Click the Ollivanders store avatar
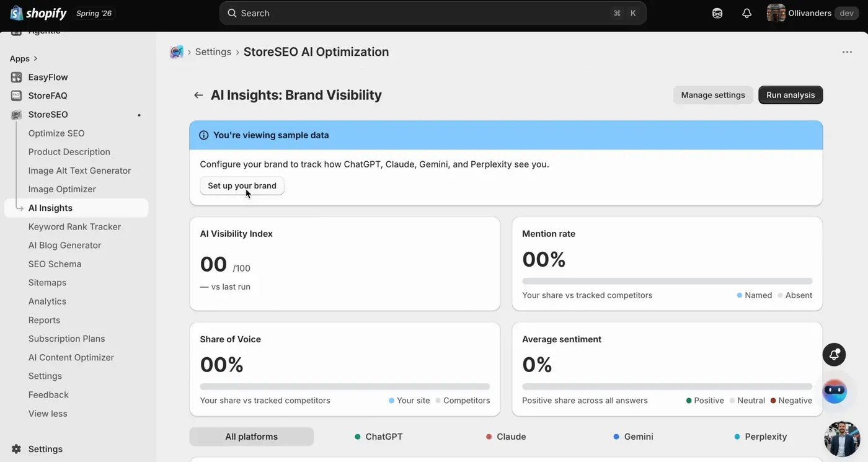 pos(776,13)
